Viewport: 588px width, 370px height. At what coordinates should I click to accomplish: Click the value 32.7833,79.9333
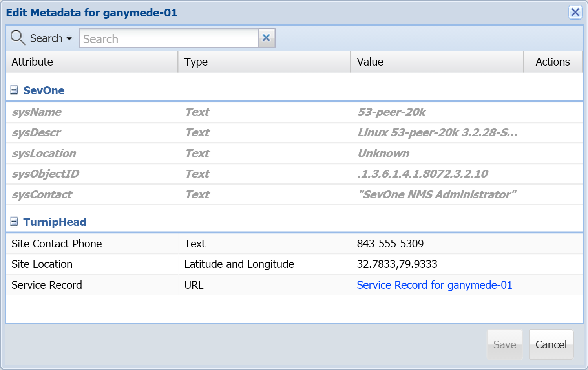coord(397,264)
